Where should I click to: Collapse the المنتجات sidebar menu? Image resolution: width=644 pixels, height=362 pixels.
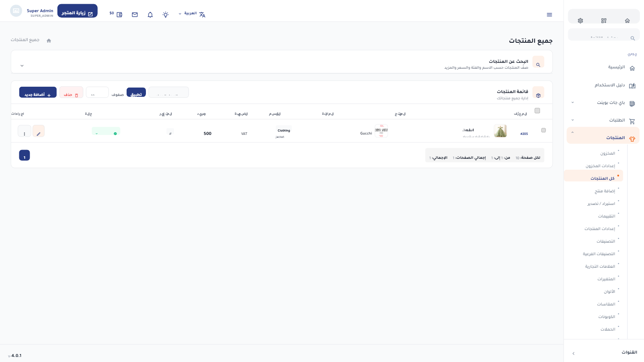(x=603, y=136)
